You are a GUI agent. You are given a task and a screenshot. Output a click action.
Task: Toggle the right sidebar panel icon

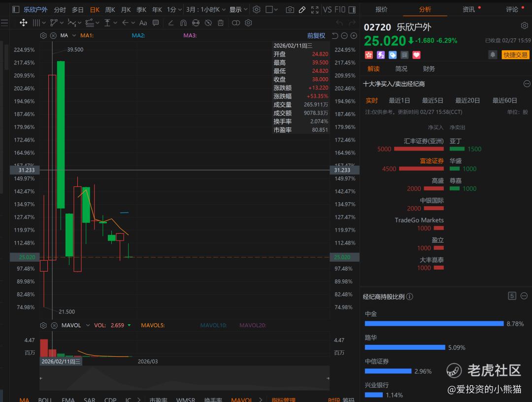pyautogui.click(x=352, y=9)
